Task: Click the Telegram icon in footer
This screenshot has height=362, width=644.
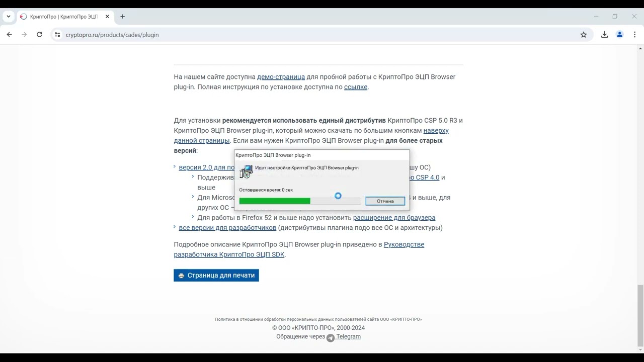Action: 331,338
